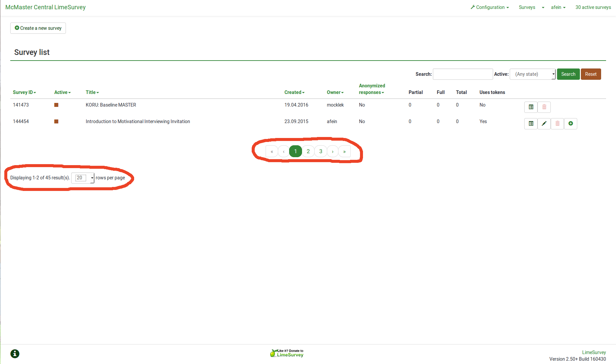Open the Configuration dropdown menu
Viewport: 616px width, 364px height.
490,7
